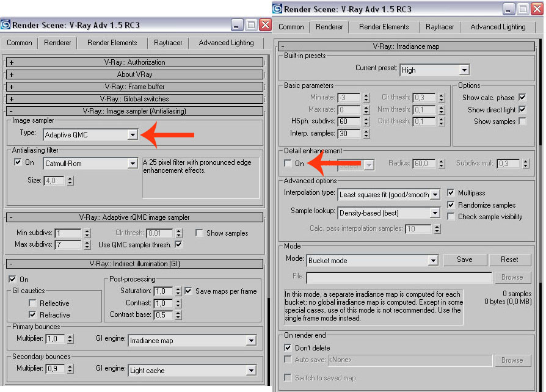Open Render Elements tab in left window
Image resolution: width=546 pixels, height=392 pixels.
click(112, 43)
